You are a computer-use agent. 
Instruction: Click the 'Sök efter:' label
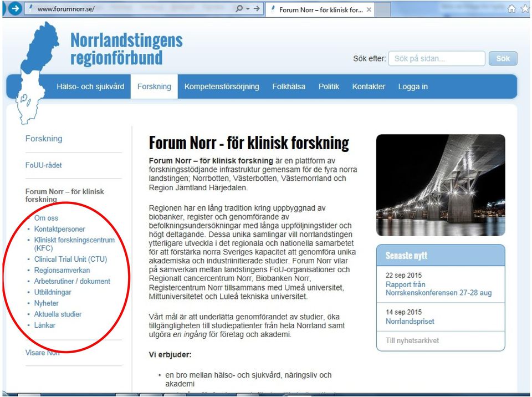point(370,58)
